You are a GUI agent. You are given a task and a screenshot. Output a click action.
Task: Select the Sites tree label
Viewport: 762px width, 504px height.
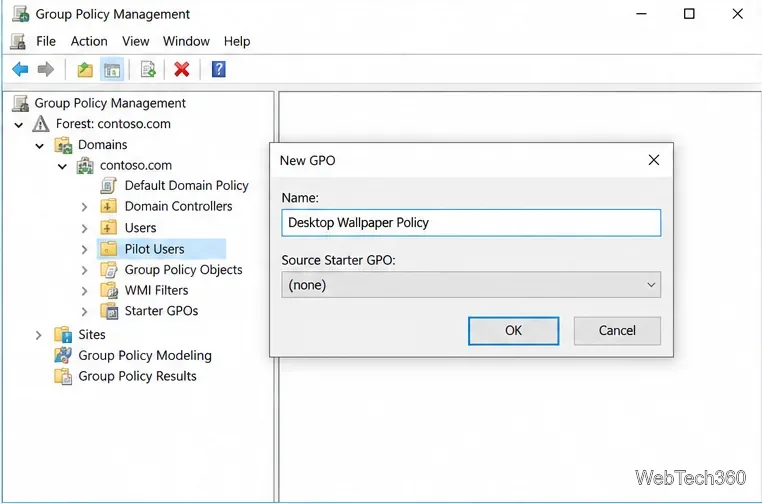click(92, 334)
